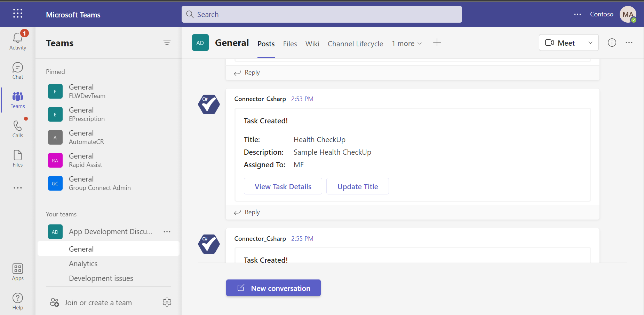Viewport: 644px width, 315px height.
Task: Click the General channel AD header avatar
Action: [200, 43]
